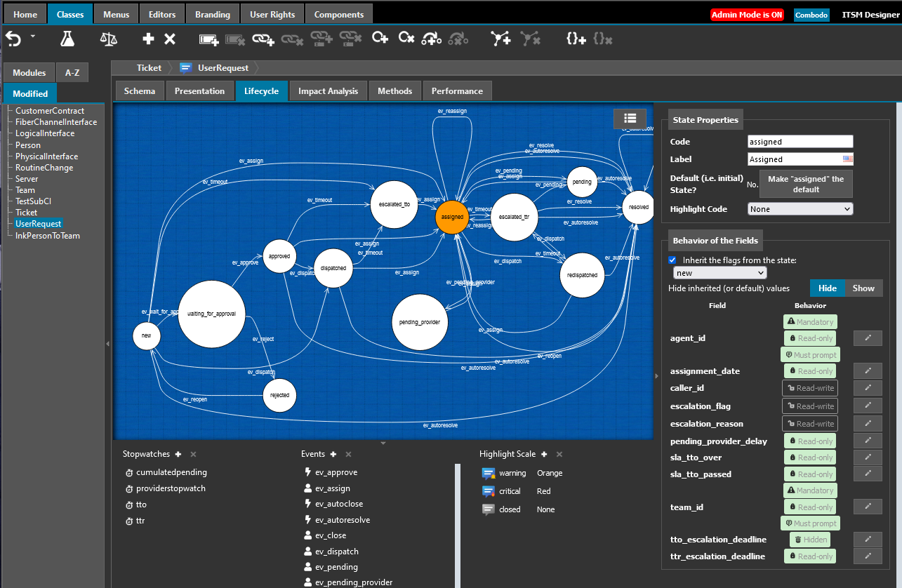Toggle inherited values to Show
The height and width of the screenshot is (588, 902).
[x=863, y=288]
